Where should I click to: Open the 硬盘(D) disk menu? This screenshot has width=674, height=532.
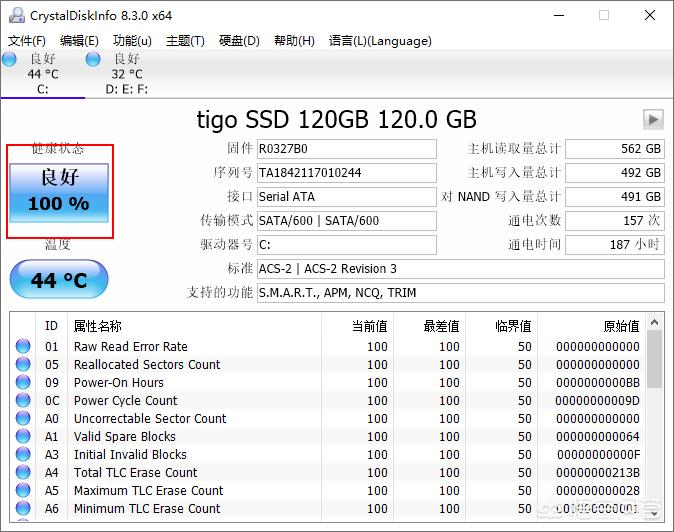point(239,41)
